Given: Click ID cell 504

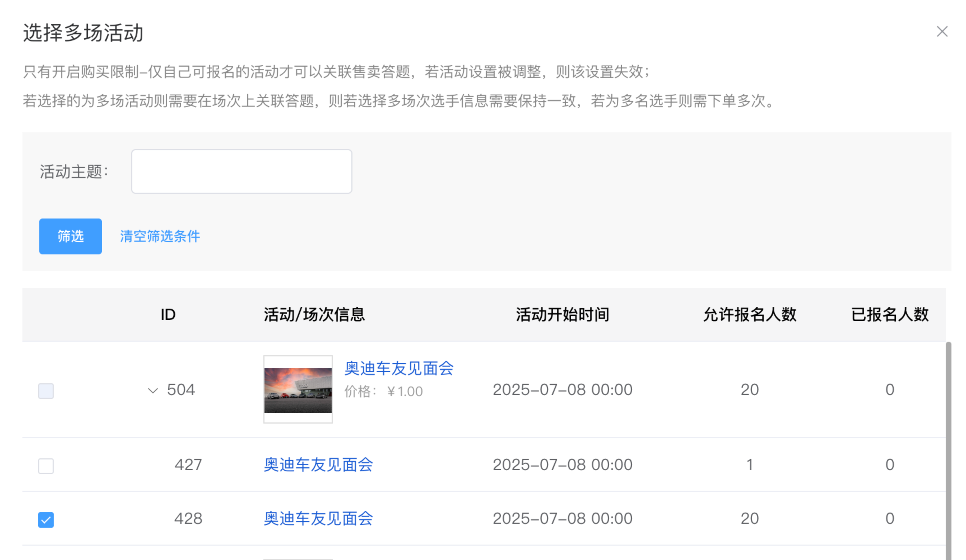Looking at the screenshot, I should coord(181,389).
